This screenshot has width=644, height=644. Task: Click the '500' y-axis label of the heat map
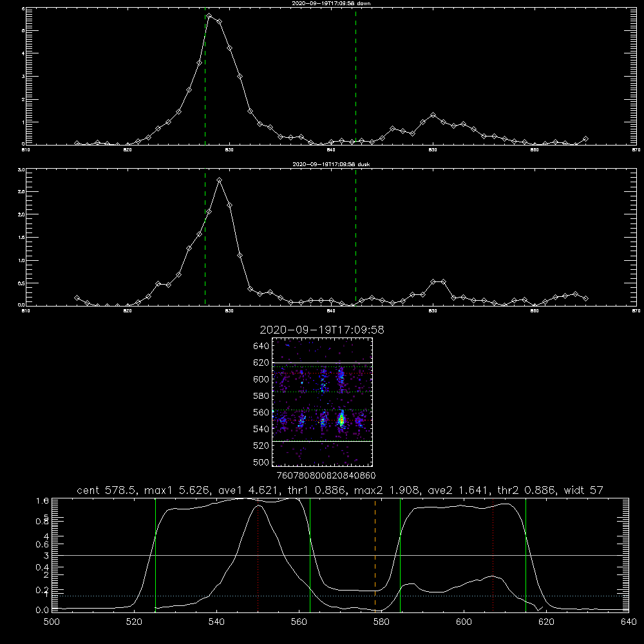(x=261, y=462)
